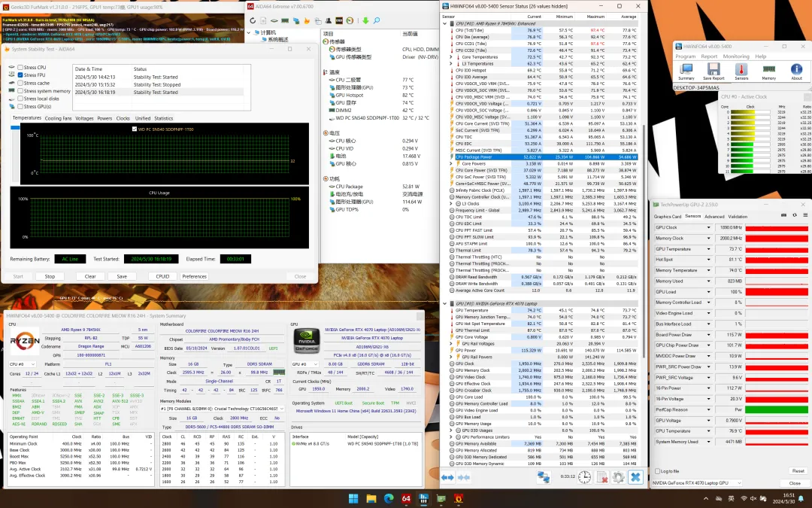This screenshot has width=812, height=508.
Task: Click the Save Report floppy icon
Action: point(714,71)
